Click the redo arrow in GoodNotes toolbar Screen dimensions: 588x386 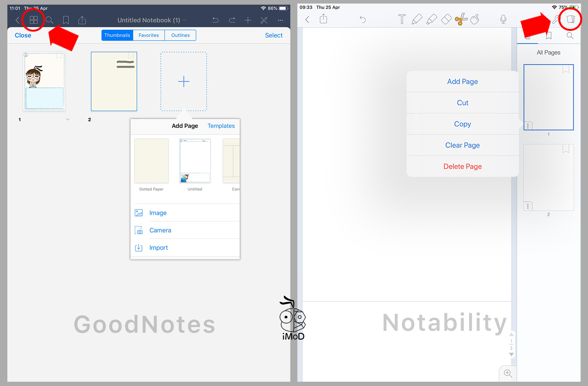pyautogui.click(x=232, y=20)
